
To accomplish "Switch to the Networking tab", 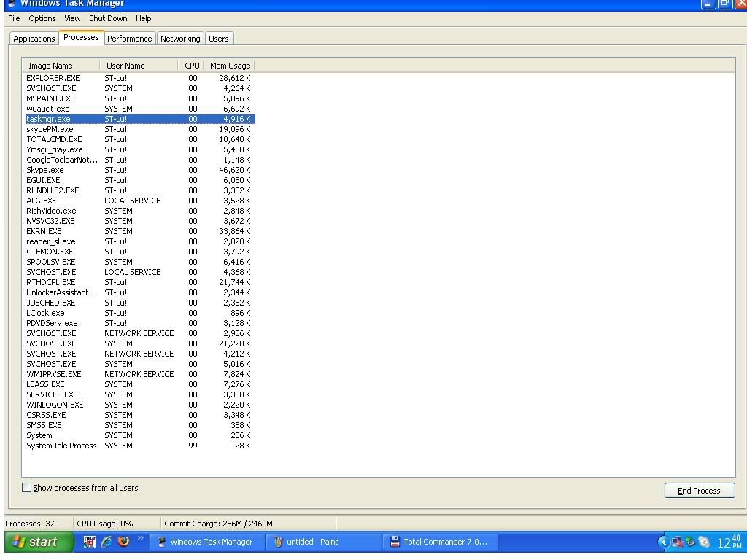I will [180, 39].
